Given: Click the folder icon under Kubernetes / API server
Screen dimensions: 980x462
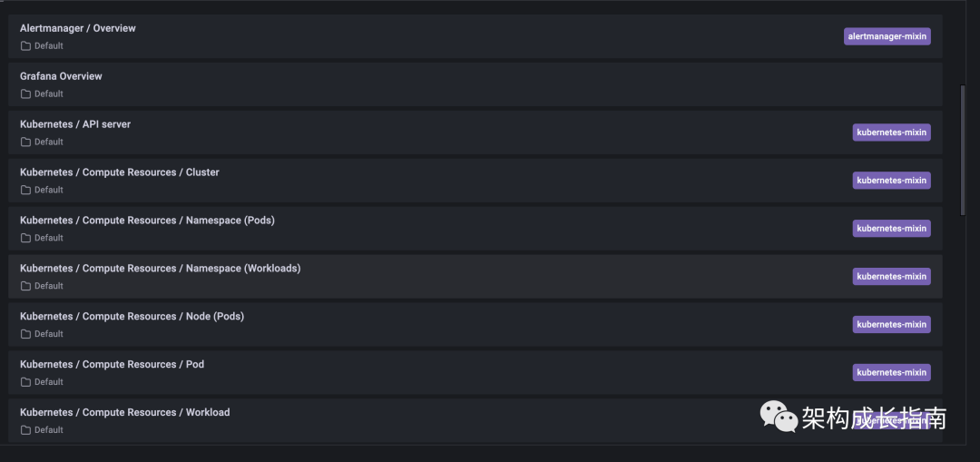Looking at the screenshot, I should pyautogui.click(x=25, y=143).
